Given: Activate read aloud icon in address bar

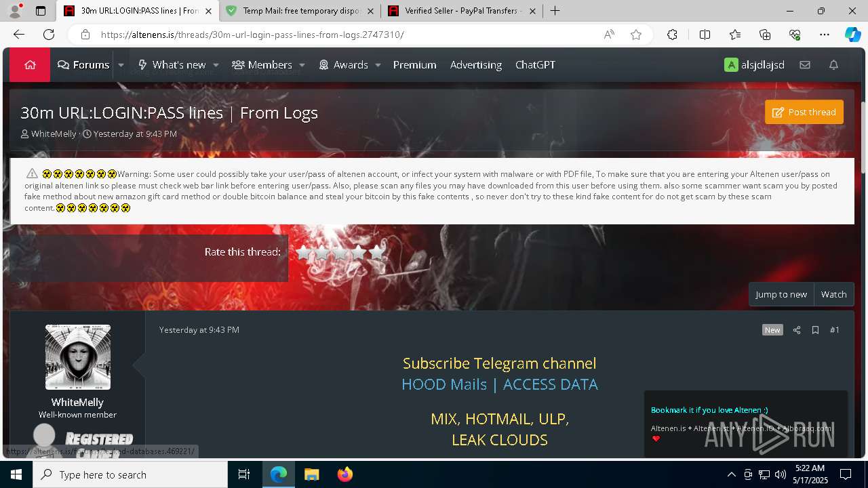Looking at the screenshot, I should tap(609, 35).
